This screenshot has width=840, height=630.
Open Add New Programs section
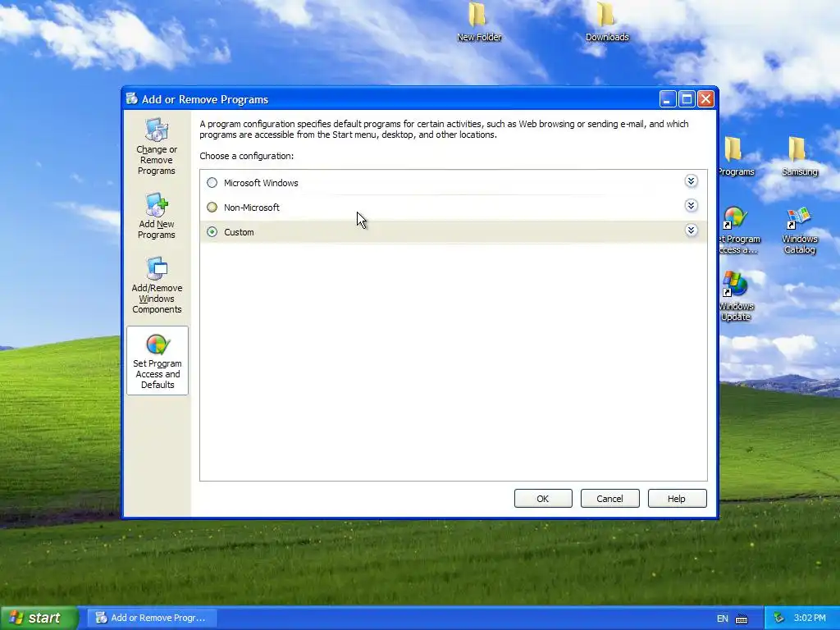[157, 216]
